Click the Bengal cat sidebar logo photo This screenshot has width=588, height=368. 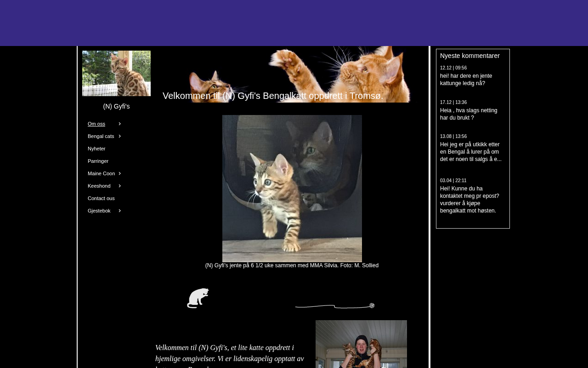116,73
